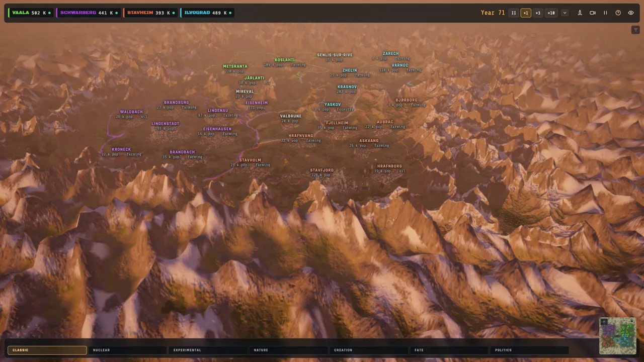Click the Lindenstadt city label
This screenshot has width=644, height=362.
[x=166, y=124]
